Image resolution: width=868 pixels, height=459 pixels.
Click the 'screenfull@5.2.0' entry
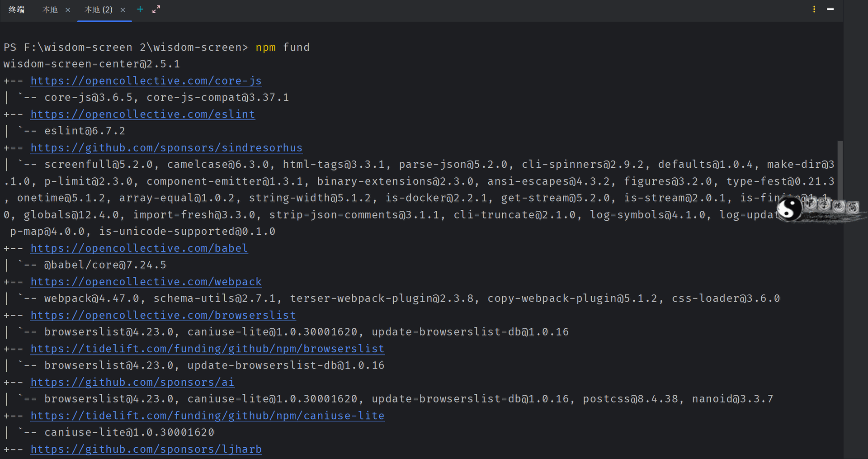(x=99, y=165)
